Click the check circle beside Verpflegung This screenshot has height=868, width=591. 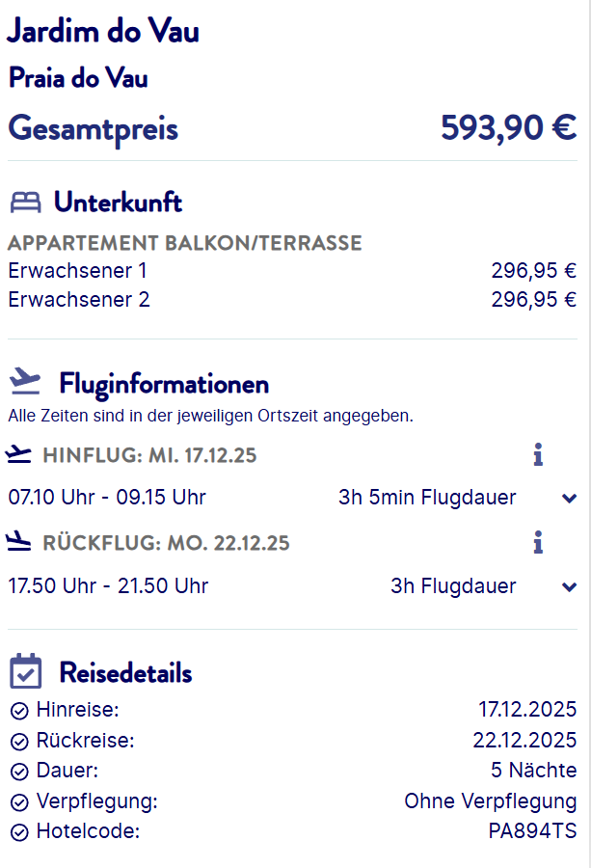pos(19,802)
